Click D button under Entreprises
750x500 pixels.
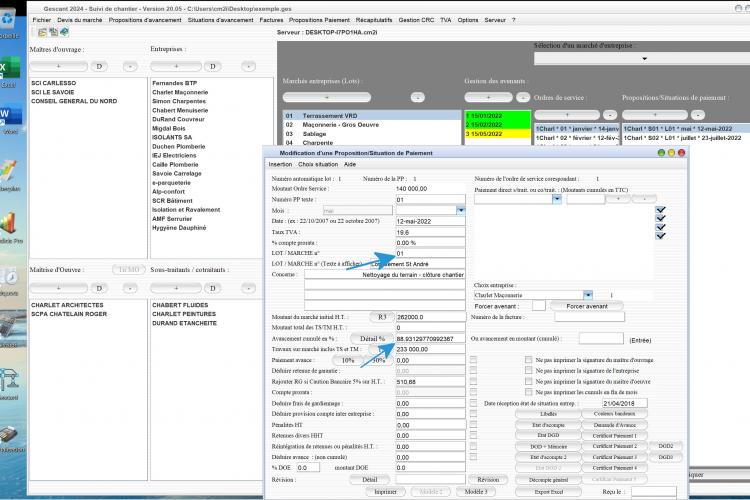(212, 66)
